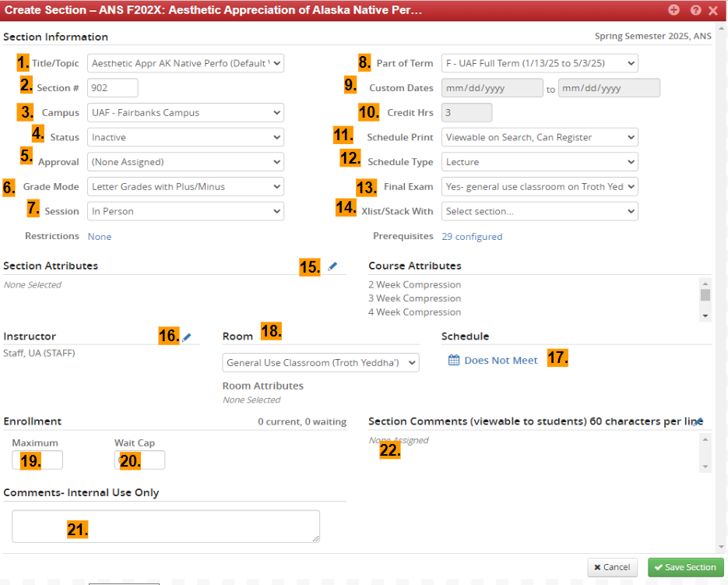Click the plus icon in the title bar
This screenshot has height=585, width=728.
click(674, 10)
